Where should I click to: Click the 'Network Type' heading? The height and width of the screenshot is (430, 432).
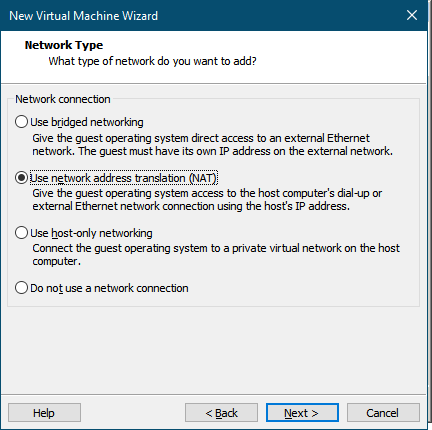[64, 45]
